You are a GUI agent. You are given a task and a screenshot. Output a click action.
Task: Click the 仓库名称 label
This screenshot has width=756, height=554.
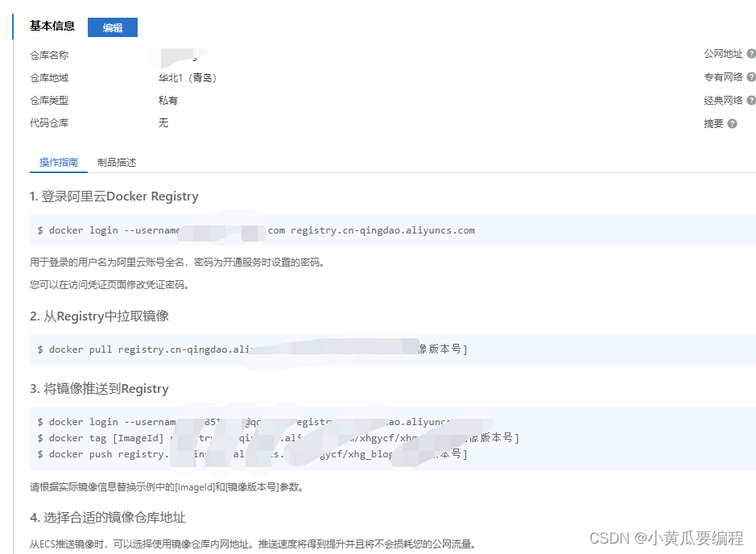click(49, 55)
